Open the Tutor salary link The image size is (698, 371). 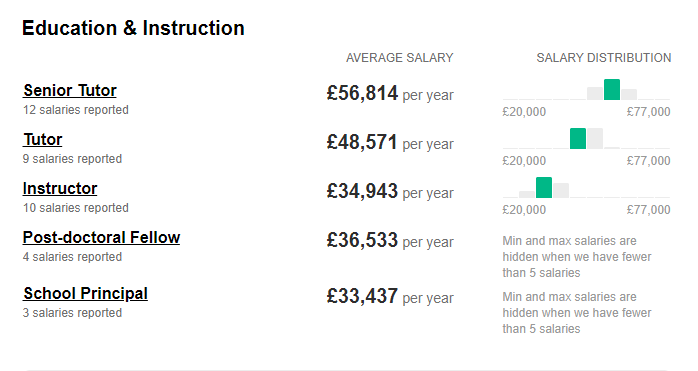coord(43,139)
